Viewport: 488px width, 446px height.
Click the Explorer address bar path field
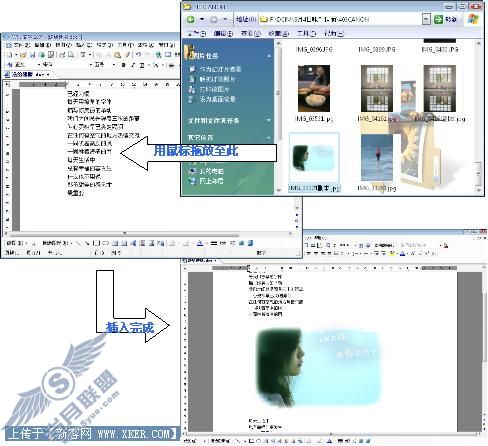click(340, 19)
